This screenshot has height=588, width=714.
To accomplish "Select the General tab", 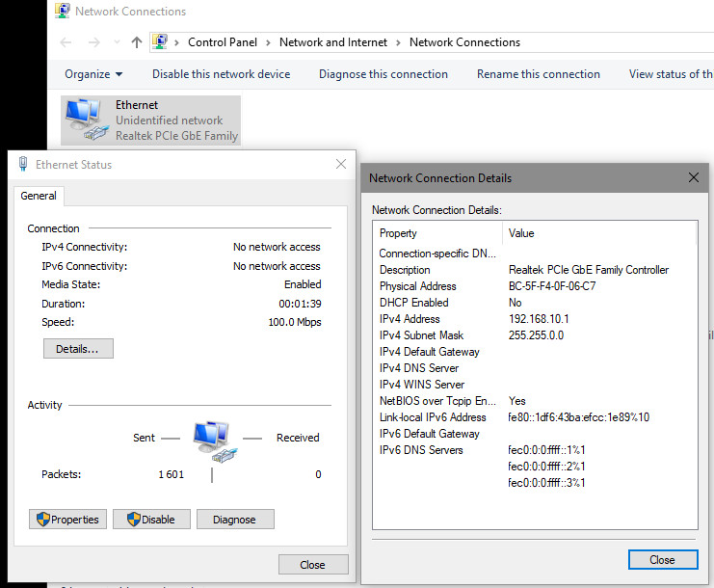I will pyautogui.click(x=39, y=196).
